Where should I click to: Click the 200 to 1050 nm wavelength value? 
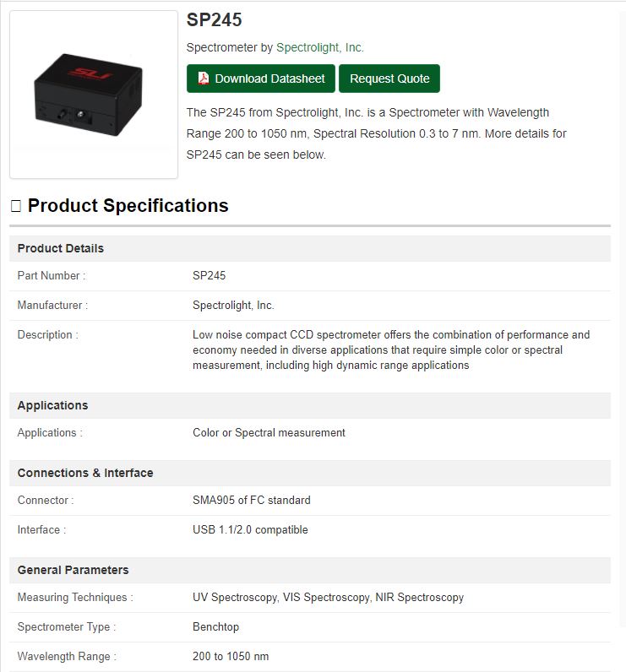[231, 656]
